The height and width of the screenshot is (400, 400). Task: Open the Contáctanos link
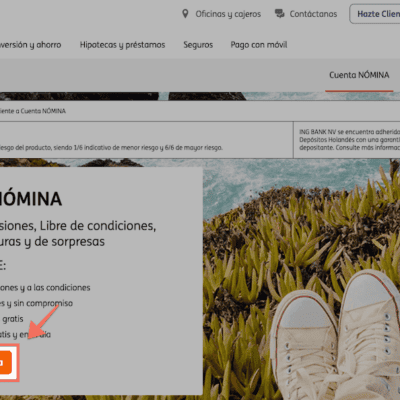(313, 14)
